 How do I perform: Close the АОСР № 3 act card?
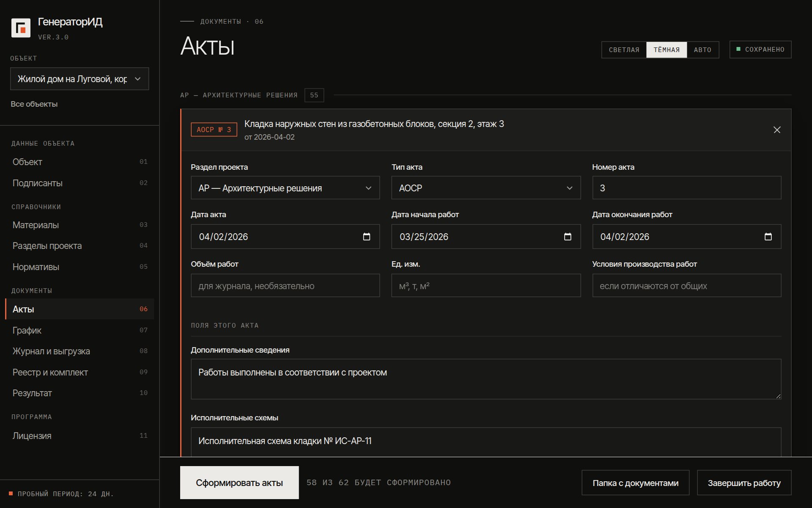[777, 130]
